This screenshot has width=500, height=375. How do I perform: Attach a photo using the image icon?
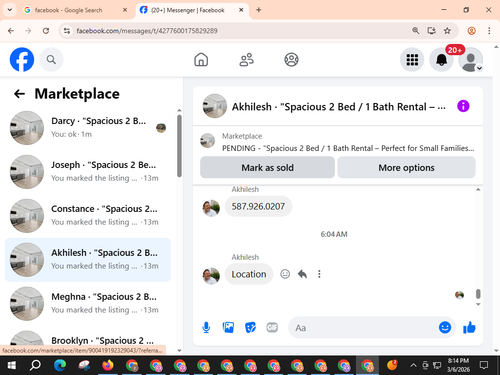(x=228, y=328)
